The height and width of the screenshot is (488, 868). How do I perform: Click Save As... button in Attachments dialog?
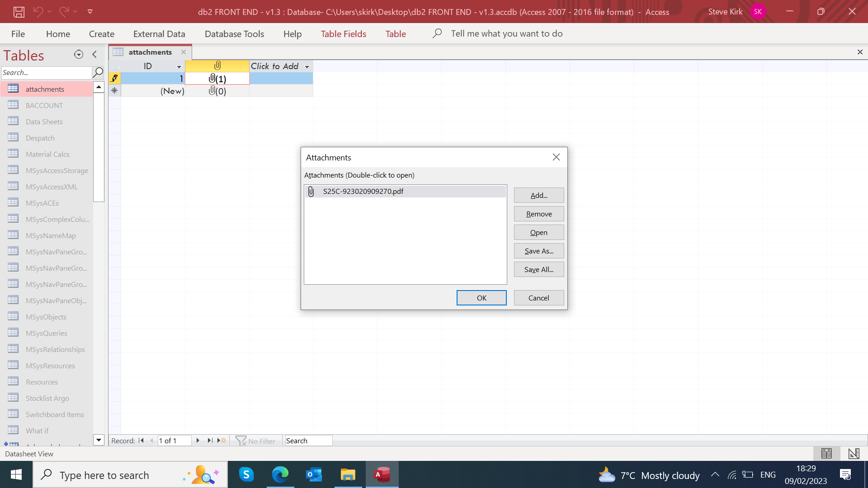(538, 251)
